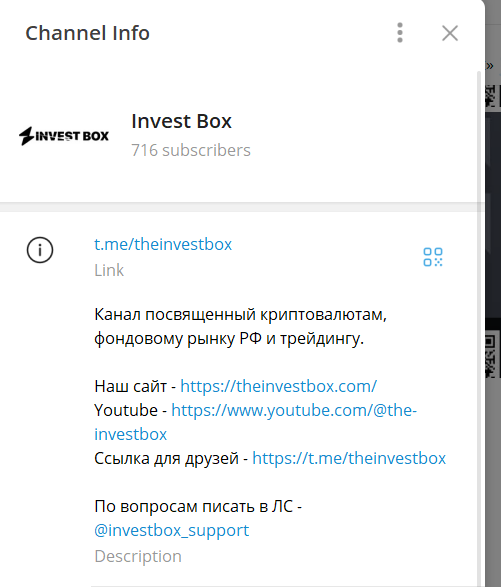Viewport: 501px width, 587px height.
Task: Show the channel QR code
Action: 433,257
